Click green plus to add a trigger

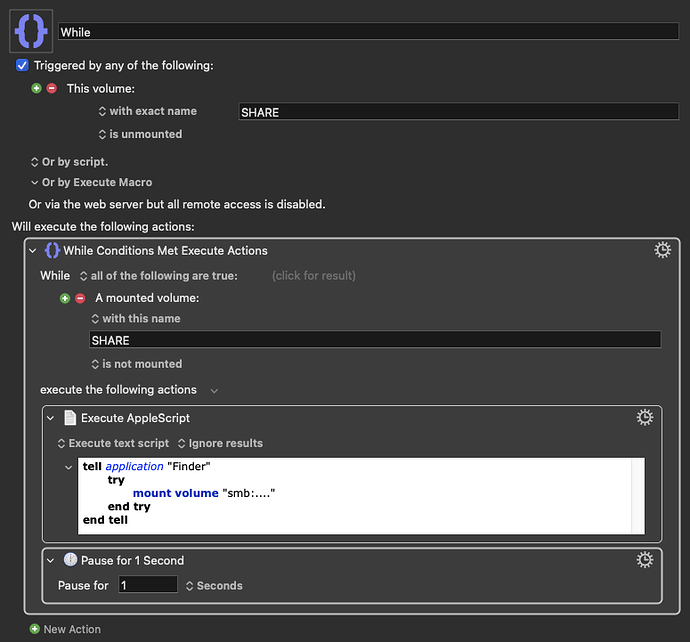click(x=37, y=89)
